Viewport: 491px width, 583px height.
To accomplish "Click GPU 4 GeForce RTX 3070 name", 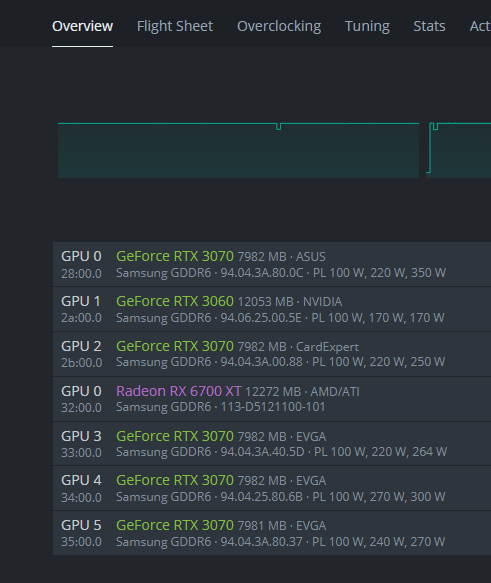I will [175, 480].
